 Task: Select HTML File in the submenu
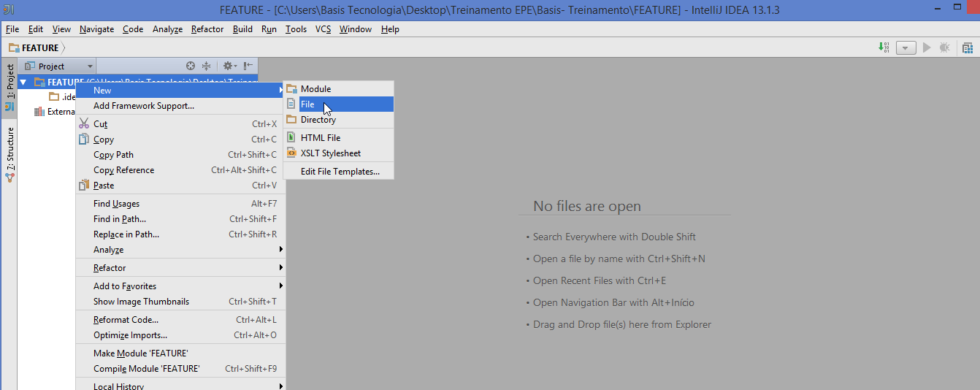(x=320, y=137)
